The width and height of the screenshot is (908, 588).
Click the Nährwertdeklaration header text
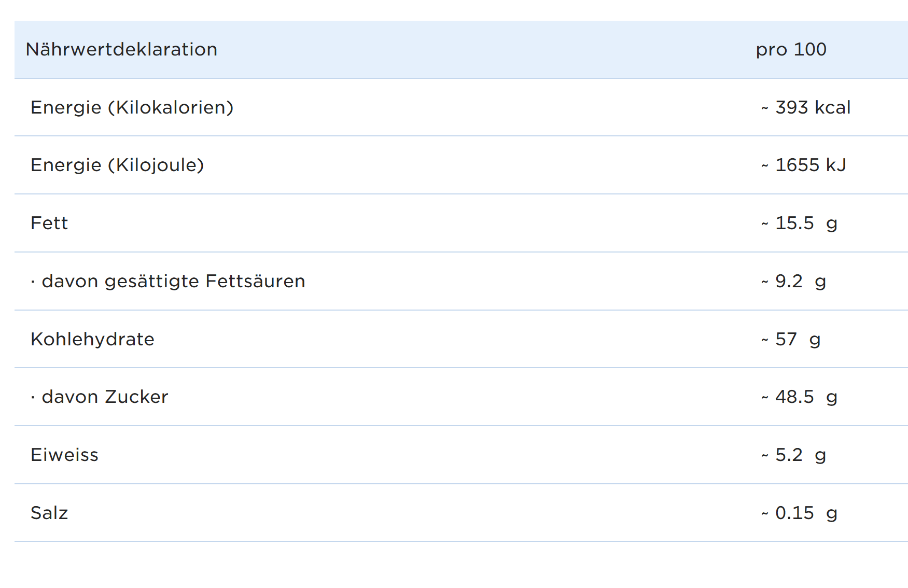(x=121, y=50)
